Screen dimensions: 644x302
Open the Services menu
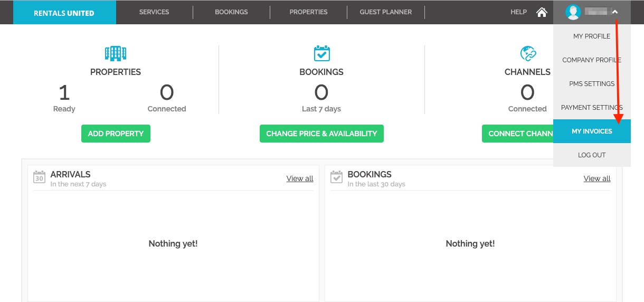(154, 12)
